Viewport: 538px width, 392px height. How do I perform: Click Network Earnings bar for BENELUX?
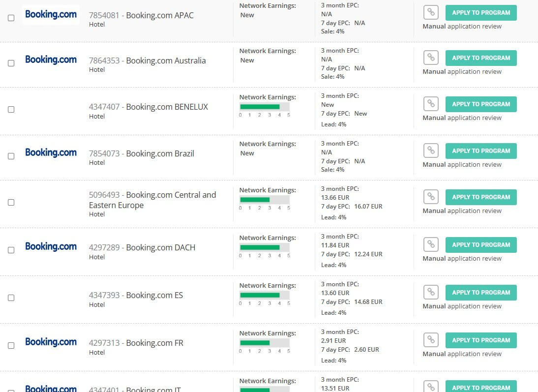point(265,106)
